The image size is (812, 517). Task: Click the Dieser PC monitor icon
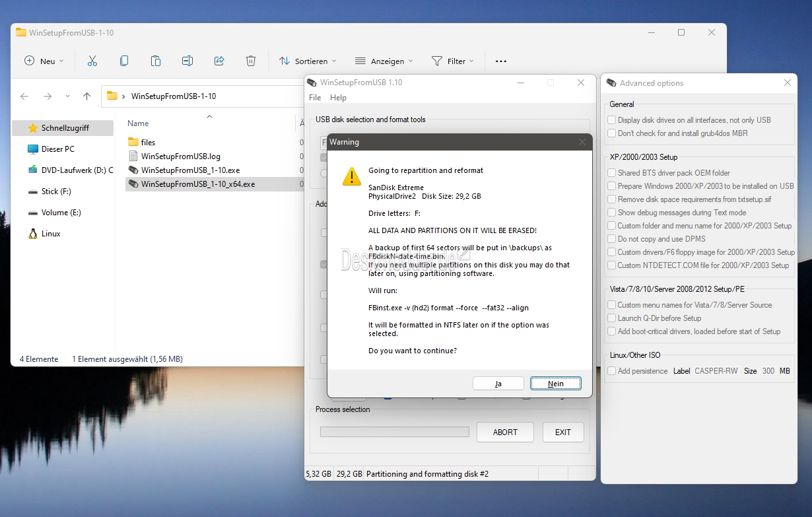(x=32, y=149)
